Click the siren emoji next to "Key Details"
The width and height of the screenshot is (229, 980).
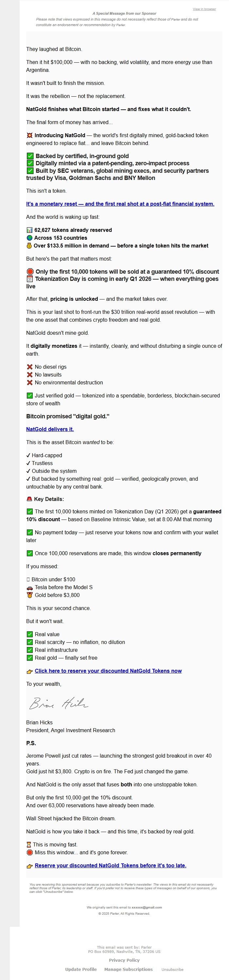pyautogui.click(x=29, y=499)
